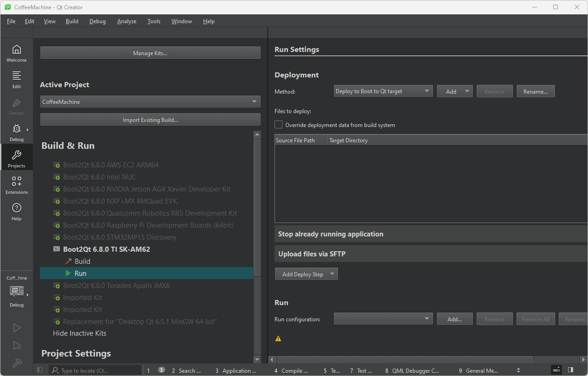
Task: Toggle the left sidebar visibility icon
Action: (40, 370)
